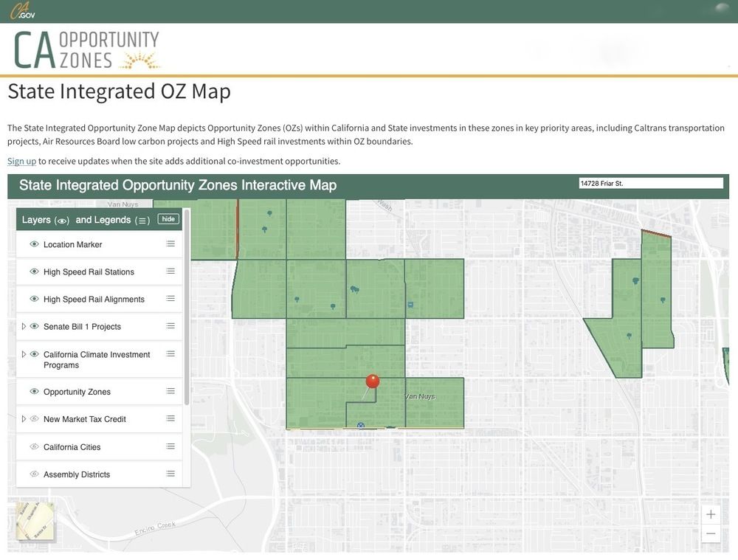Show the California Cities layer
The width and height of the screenshot is (738, 560).
[34, 446]
